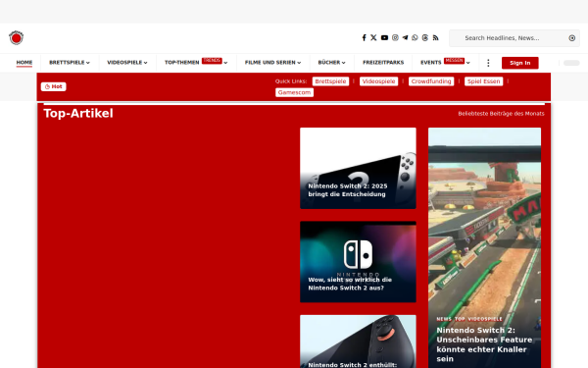The width and height of the screenshot is (588, 368).
Task: Open the X (Twitter) social link
Action: 373,37
